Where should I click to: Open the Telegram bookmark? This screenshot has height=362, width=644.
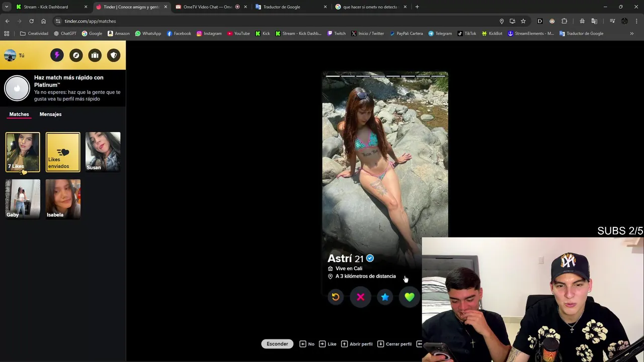coord(440,34)
